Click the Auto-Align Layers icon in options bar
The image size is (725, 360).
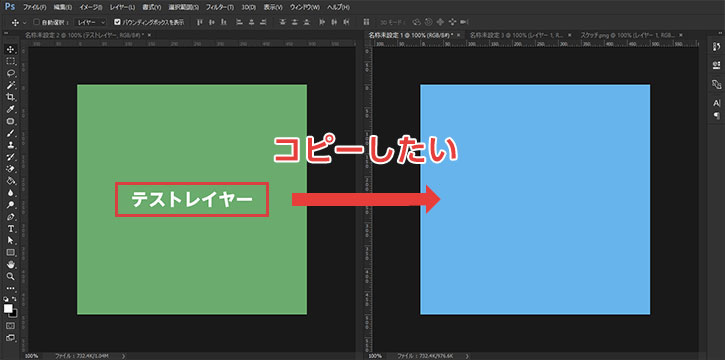366,22
